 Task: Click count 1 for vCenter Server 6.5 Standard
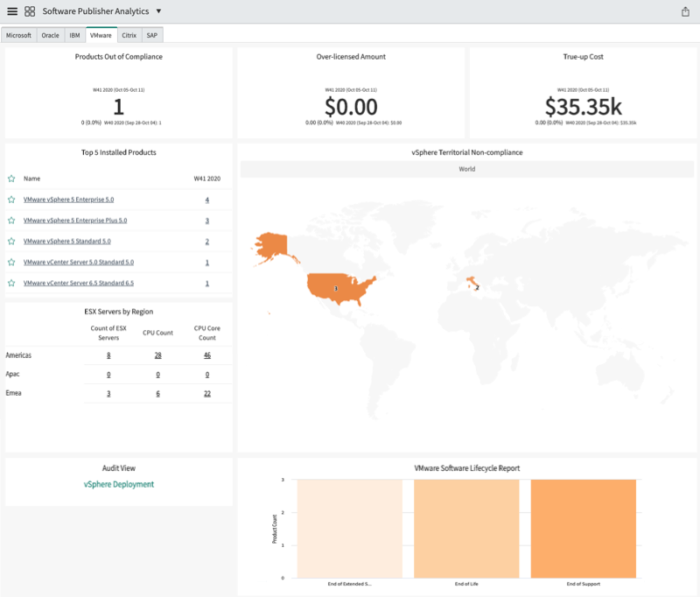(207, 283)
